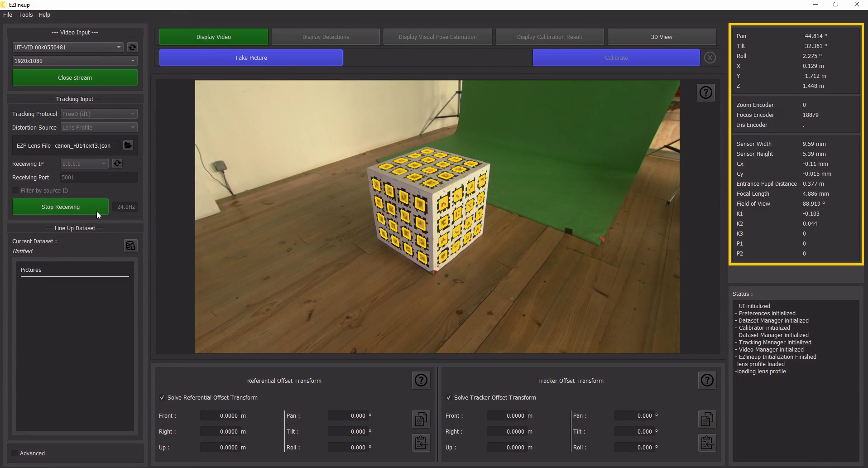Click the Take Picture button

pyautogui.click(x=251, y=58)
